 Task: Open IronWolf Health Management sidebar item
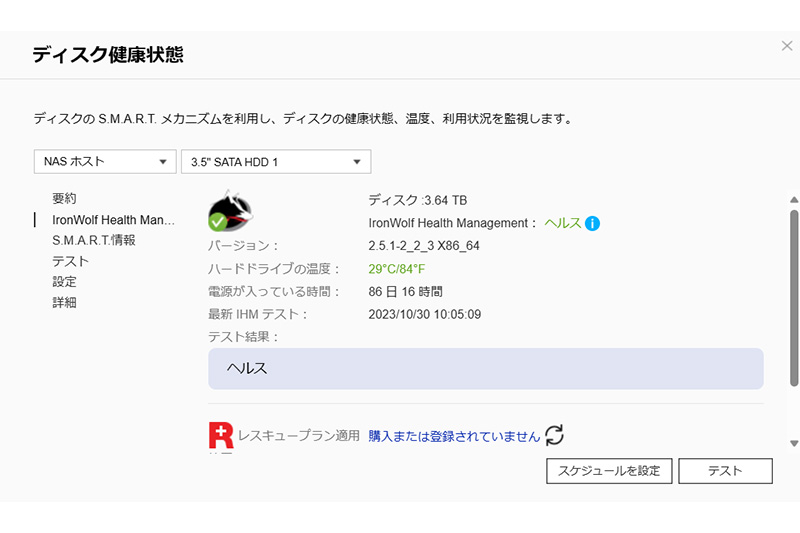pyautogui.click(x=113, y=220)
